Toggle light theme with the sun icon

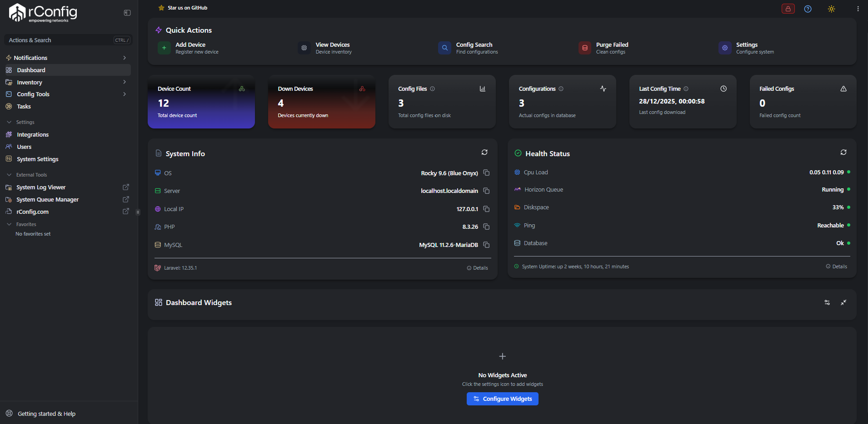(x=831, y=9)
